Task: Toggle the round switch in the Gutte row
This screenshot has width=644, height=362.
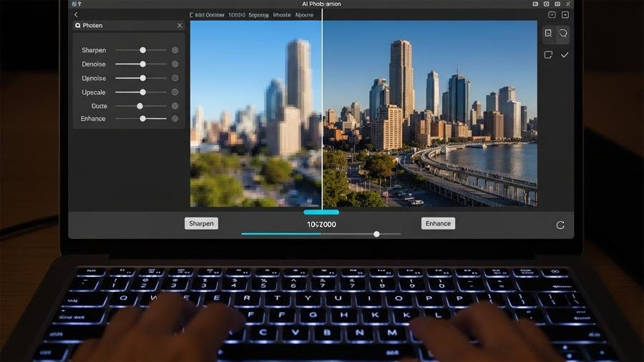Action: pyautogui.click(x=175, y=106)
